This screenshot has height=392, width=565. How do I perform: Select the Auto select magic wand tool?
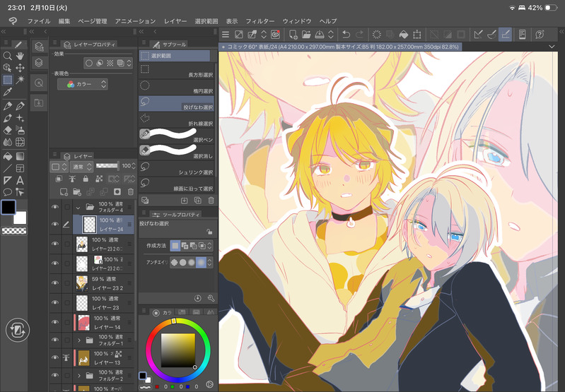point(21,80)
